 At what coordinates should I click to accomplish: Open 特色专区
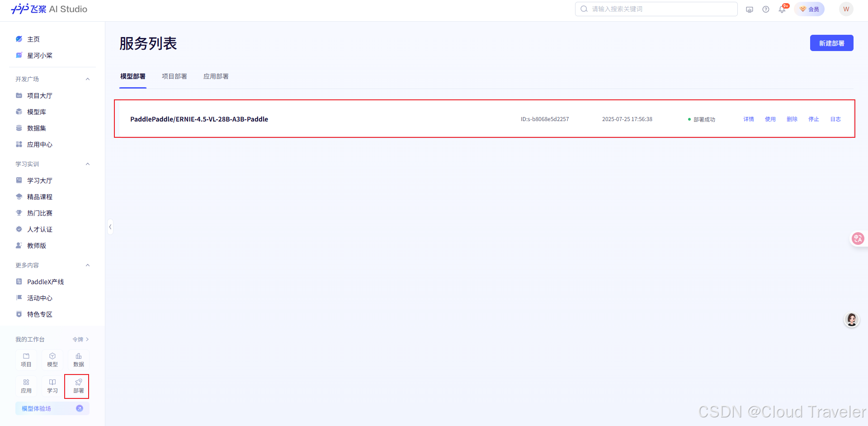(x=40, y=314)
